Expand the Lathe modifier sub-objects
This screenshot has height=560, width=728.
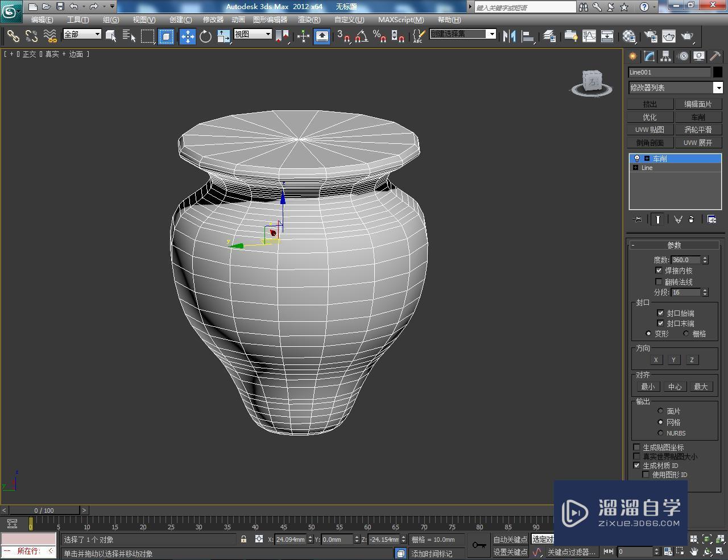pyautogui.click(x=647, y=159)
